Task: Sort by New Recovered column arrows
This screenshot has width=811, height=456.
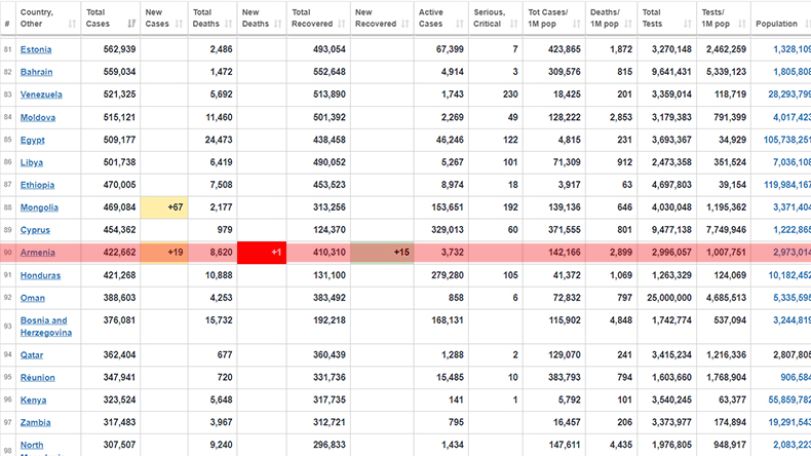Action: [x=405, y=24]
